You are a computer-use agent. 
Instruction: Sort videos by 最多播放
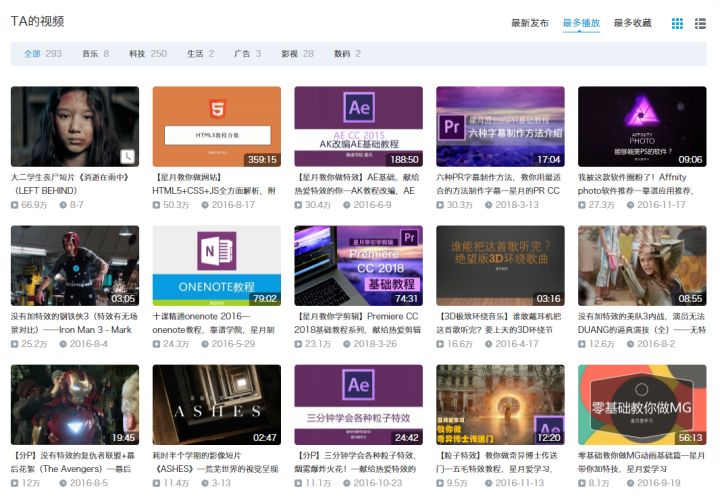(x=581, y=23)
